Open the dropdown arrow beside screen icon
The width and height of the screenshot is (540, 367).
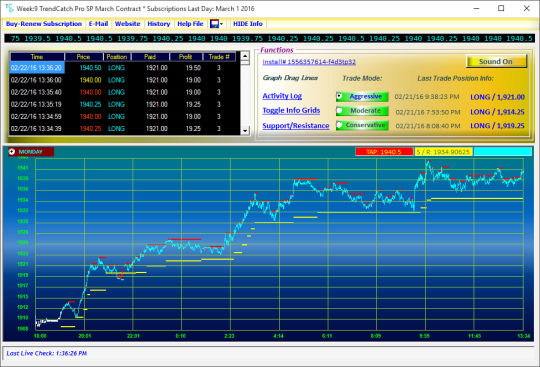(221, 24)
